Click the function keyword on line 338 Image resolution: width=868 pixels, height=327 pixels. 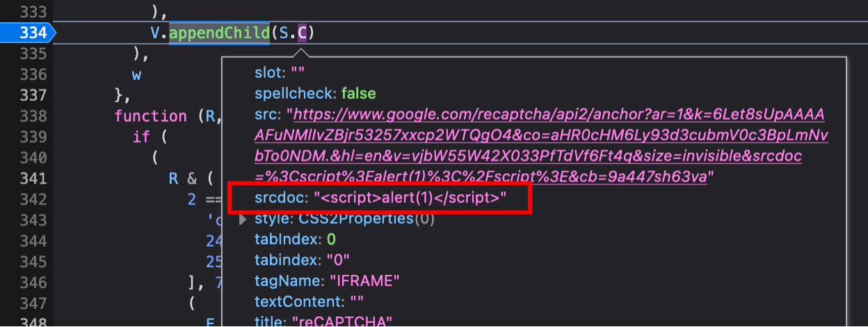150,115
